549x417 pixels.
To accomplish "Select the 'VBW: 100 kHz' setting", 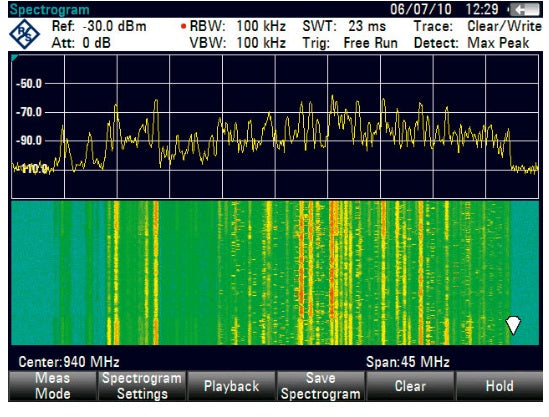I will (238, 43).
